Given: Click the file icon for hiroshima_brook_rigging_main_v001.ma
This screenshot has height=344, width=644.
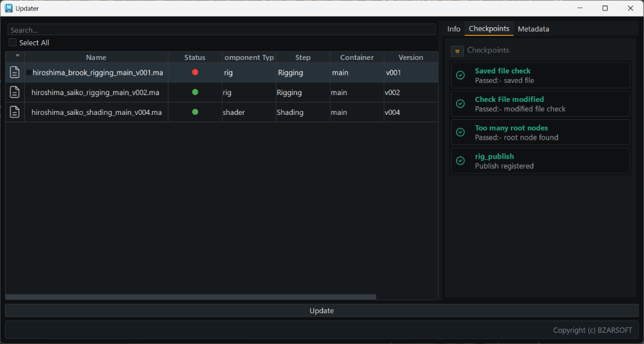Looking at the screenshot, I should (15, 73).
